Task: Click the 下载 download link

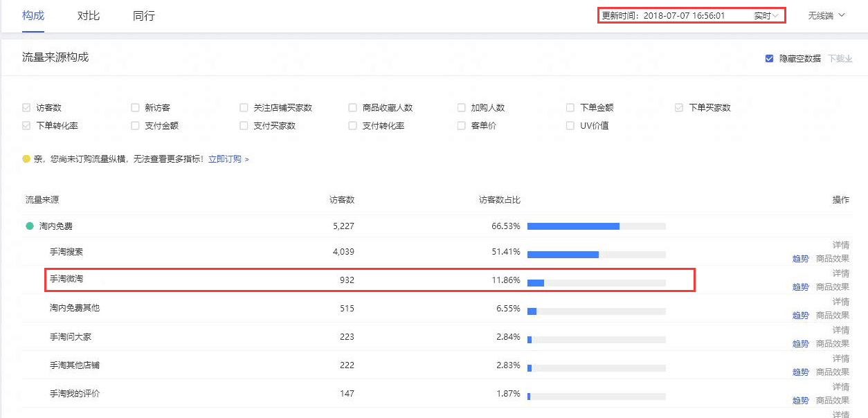Action: point(840,59)
